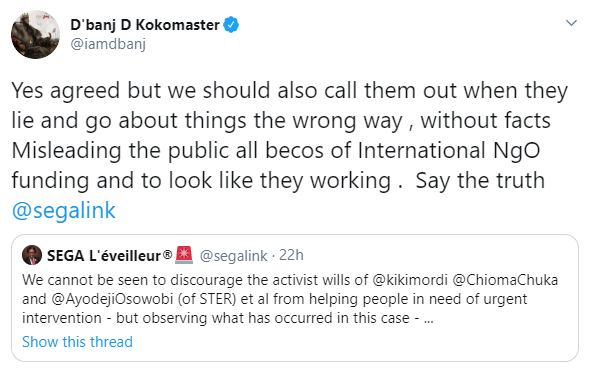Image resolution: width=591 pixels, height=368 pixels.
Task: Open the @ChiomaChuka mention
Action: click(x=505, y=280)
